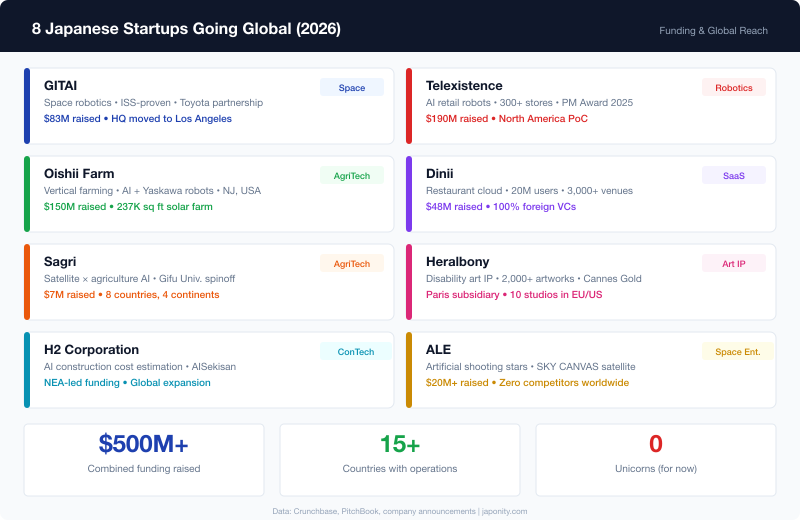Screen dimensions: 800x520
Task: Click the red 0 unicorns figure
Action: 656,444
